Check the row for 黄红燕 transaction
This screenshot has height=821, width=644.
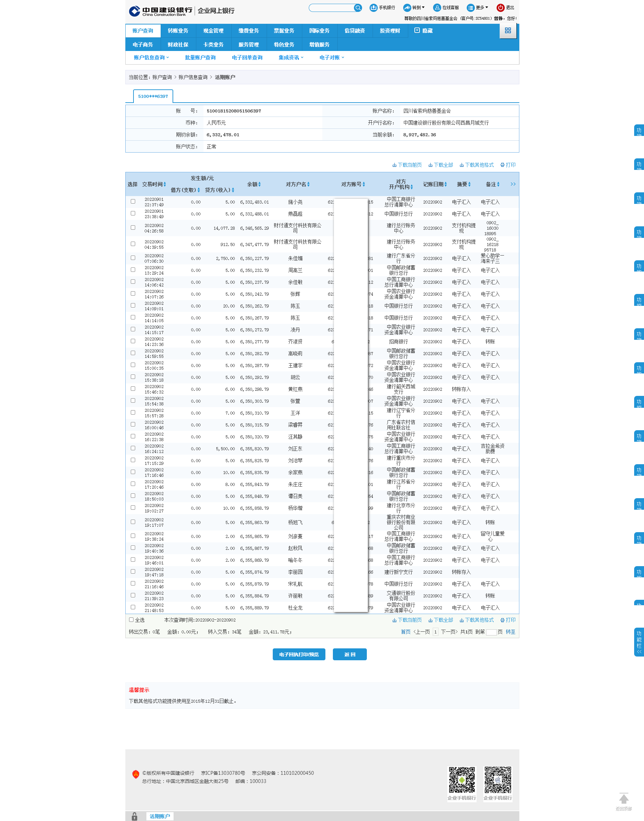(x=133, y=388)
